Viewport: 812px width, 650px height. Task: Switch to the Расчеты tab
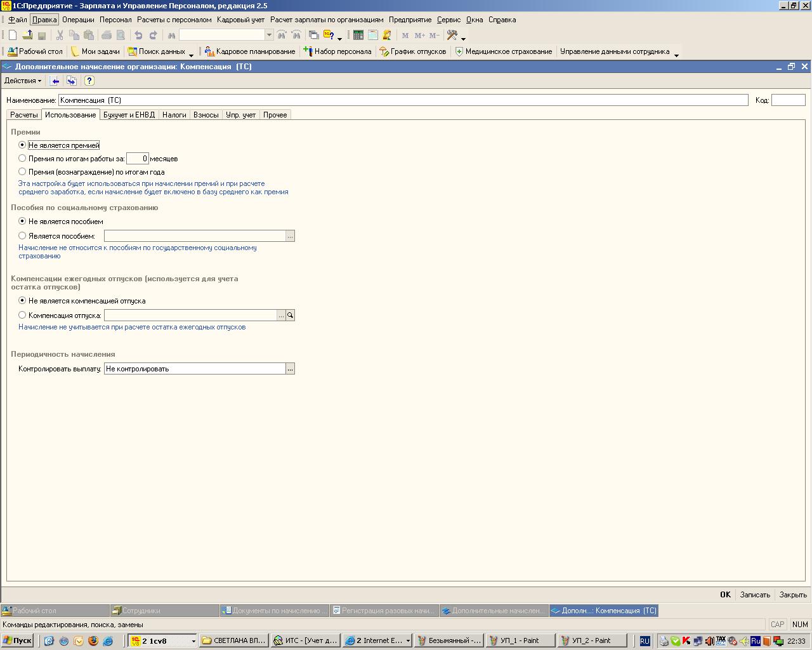(x=24, y=115)
